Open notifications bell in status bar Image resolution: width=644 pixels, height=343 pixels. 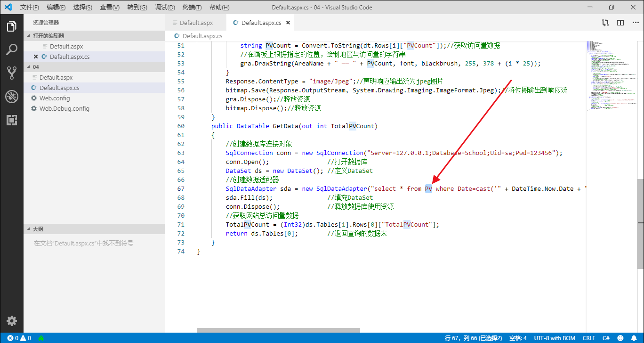click(634, 338)
